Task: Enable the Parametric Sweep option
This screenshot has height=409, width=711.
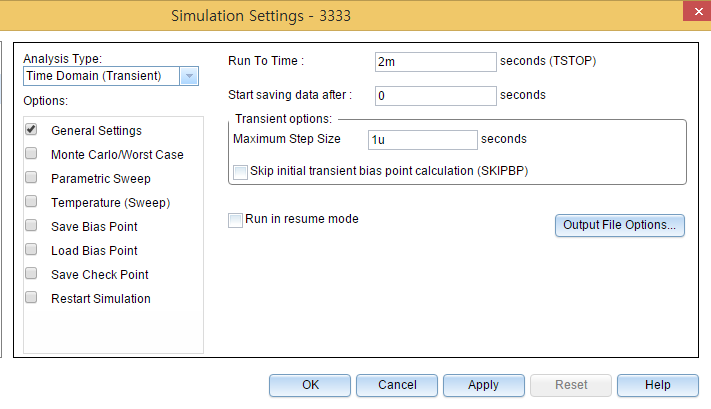Action: pos(31,178)
